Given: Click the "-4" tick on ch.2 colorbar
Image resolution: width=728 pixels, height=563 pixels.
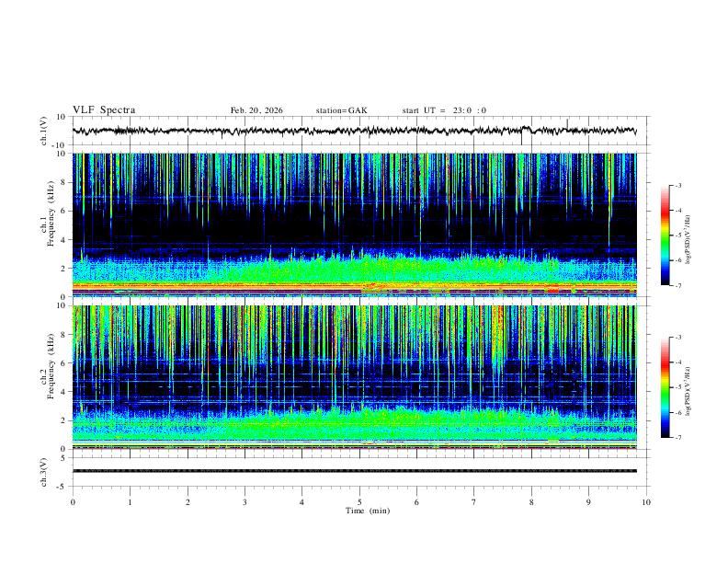Looking at the screenshot, I should point(677,362).
